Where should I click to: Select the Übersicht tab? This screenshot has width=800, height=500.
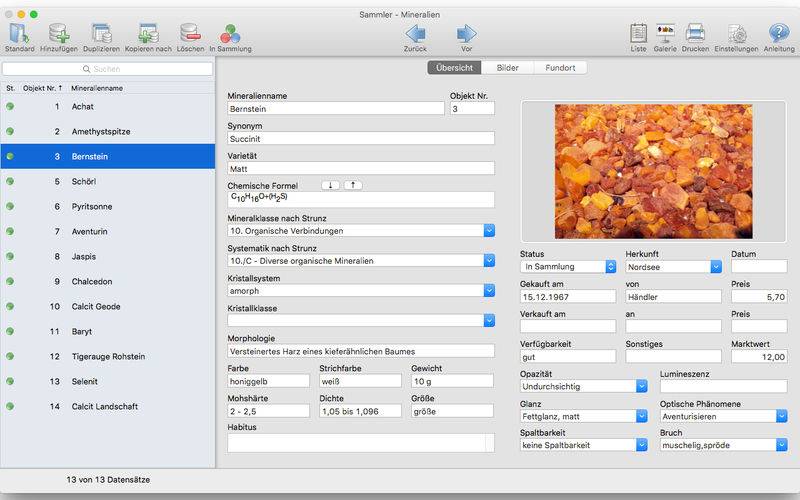454,68
